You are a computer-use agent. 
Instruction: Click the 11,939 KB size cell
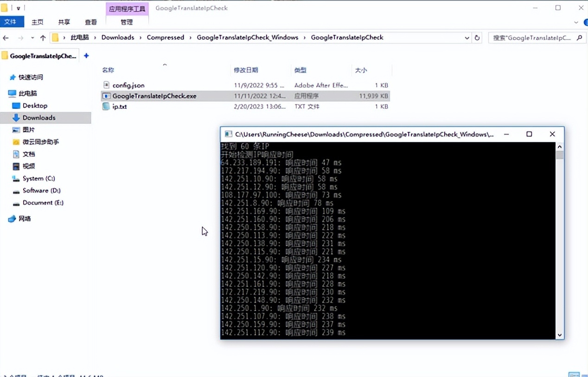coord(373,96)
